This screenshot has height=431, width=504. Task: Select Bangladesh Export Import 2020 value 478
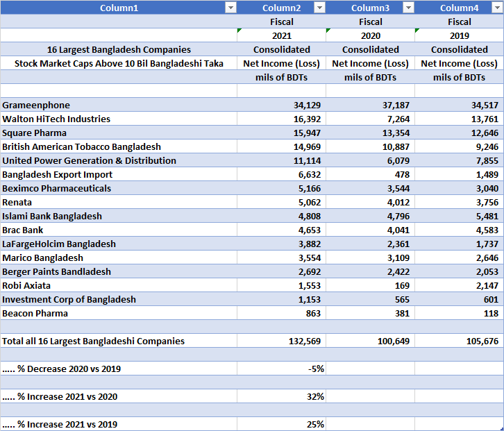tap(370, 174)
